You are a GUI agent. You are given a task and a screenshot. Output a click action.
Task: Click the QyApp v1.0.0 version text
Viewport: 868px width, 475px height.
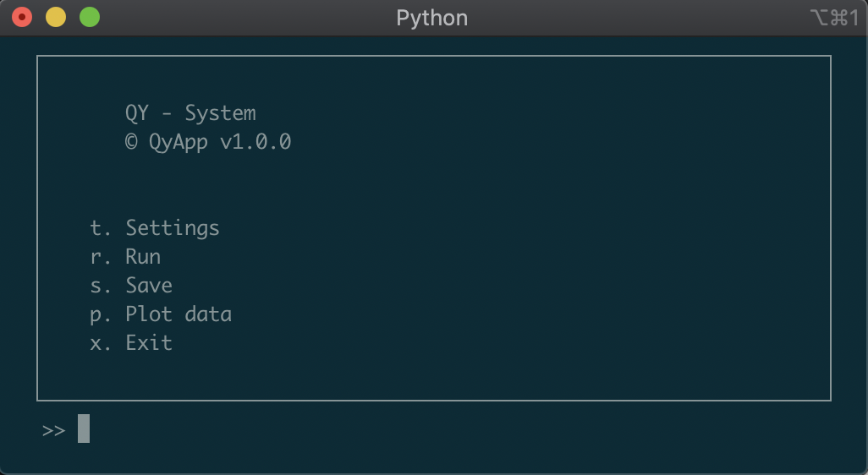coord(220,142)
